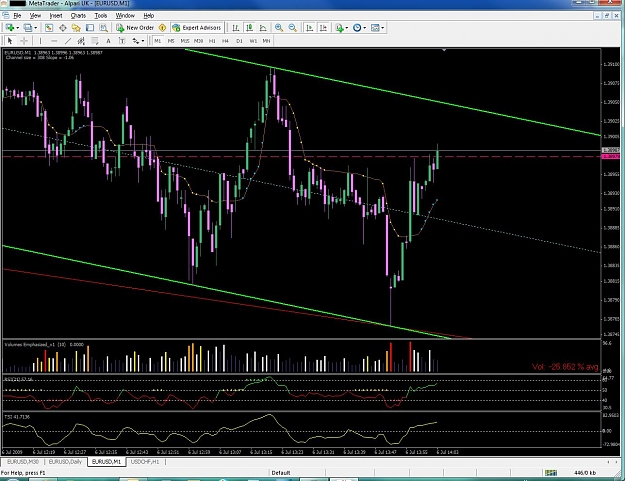Open the File menu
Screen dimensions: 625x481
[17, 16]
